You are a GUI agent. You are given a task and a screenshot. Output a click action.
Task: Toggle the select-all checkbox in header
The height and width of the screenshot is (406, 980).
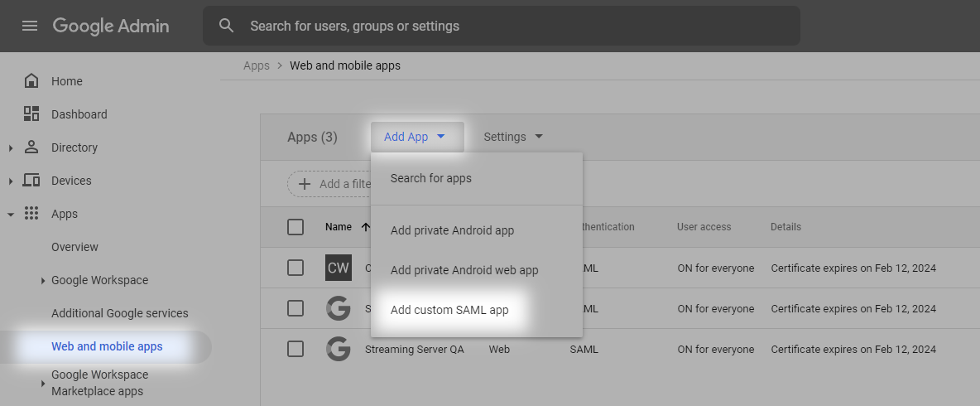pos(295,227)
